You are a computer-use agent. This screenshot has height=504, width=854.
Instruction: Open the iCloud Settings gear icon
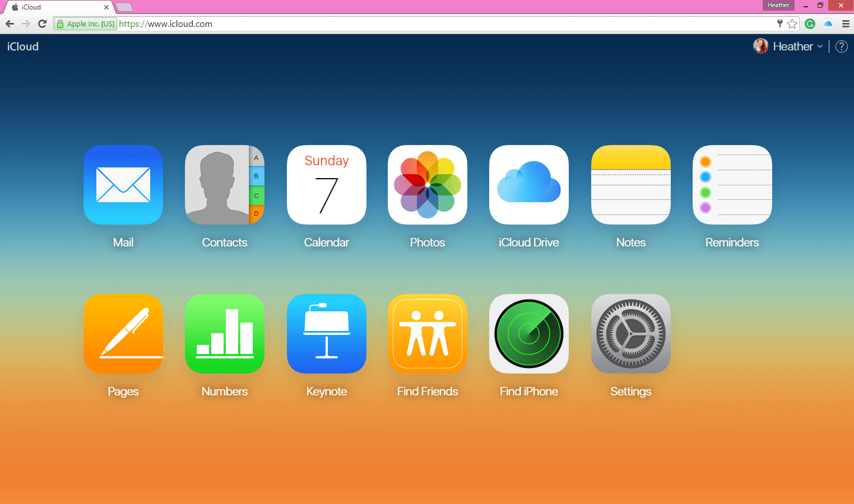(631, 334)
